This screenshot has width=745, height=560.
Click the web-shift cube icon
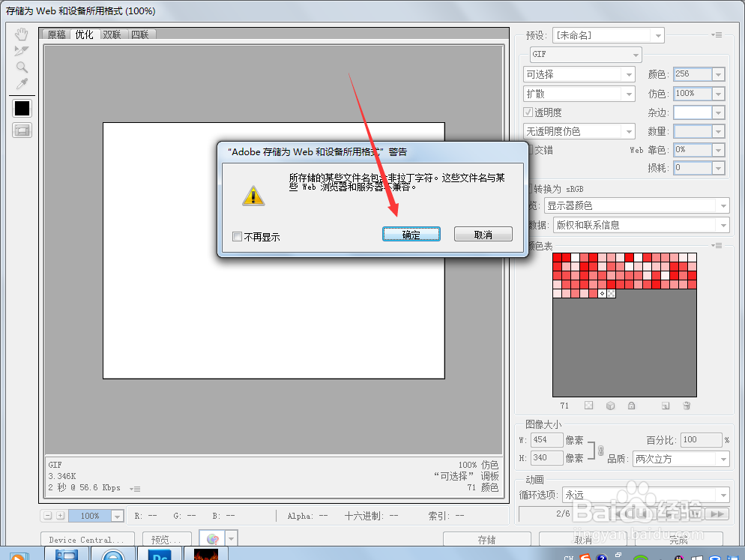[x=611, y=406]
